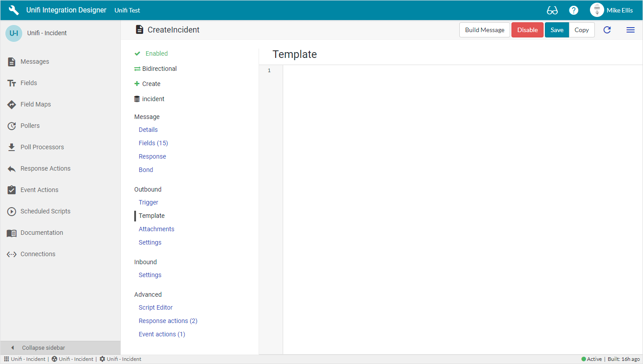Select the Trigger section under Outbound
This screenshot has height=364, width=643.
(148, 202)
